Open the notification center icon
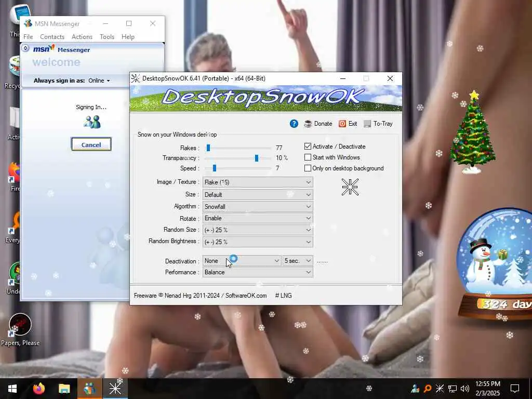Screen dimensions: 532x399 [x=515, y=389]
